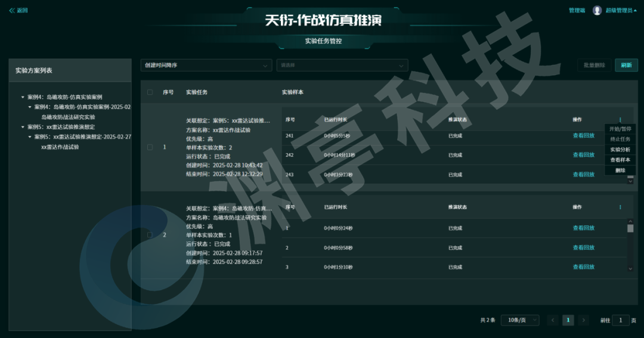This screenshot has height=338, width=644.
Task: Click 查看回放 for sample 0小时0分24秒
Action: (584, 228)
